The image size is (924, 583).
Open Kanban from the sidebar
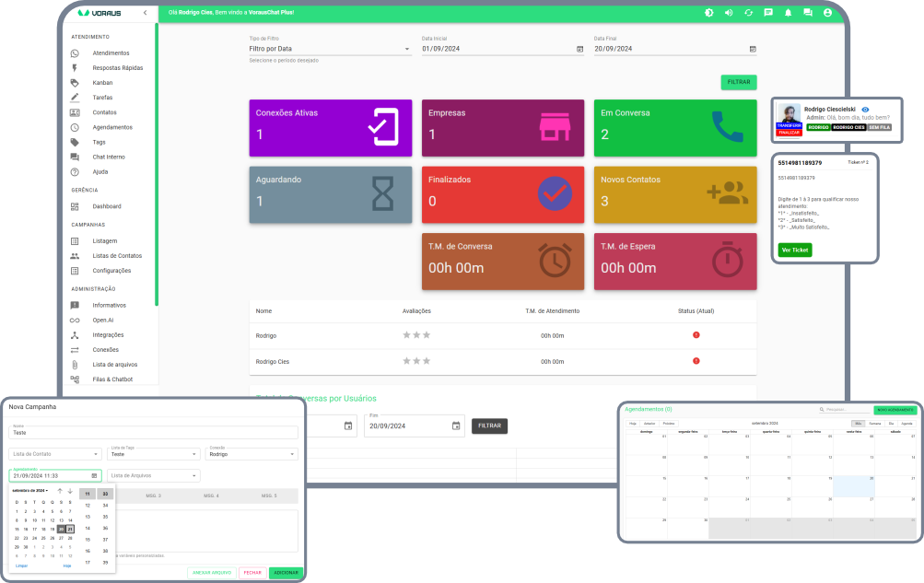coord(102,83)
